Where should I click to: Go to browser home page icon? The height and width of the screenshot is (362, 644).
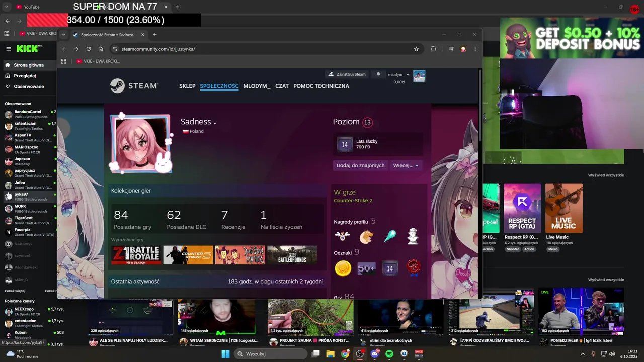click(x=101, y=49)
